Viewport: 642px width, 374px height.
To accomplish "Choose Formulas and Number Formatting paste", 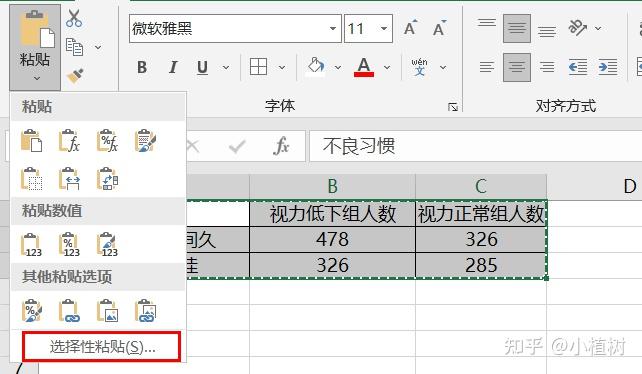I will click(107, 141).
